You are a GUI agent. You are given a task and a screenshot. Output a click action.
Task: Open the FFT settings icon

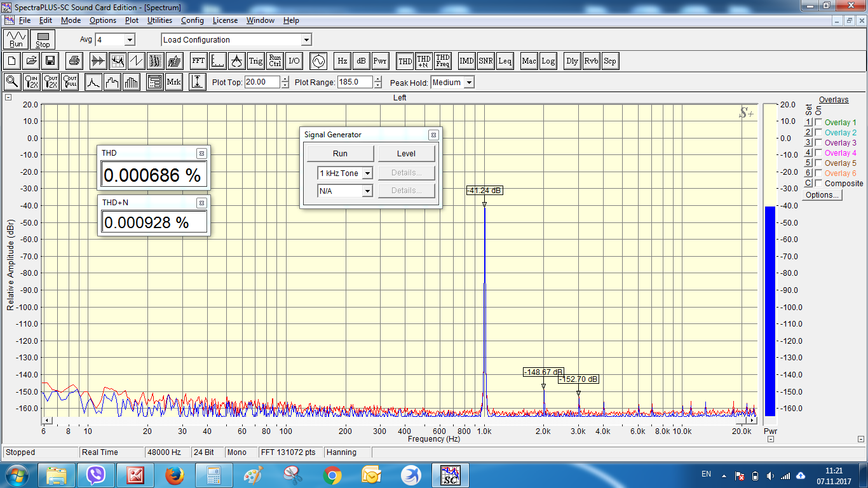pyautogui.click(x=198, y=62)
